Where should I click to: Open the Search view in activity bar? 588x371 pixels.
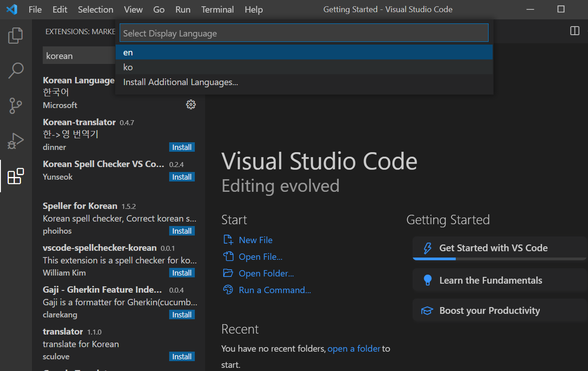(x=16, y=71)
